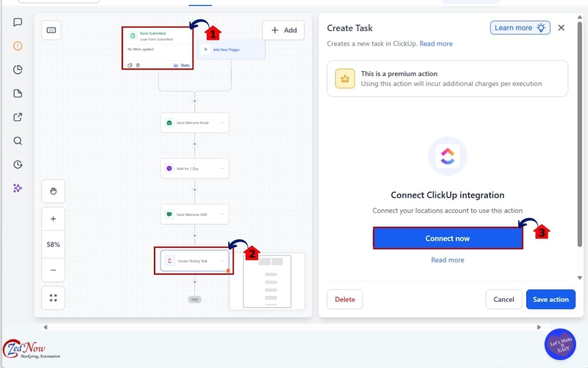
Task: Open the purple AI sparkle icon in sidebar
Action: click(18, 188)
